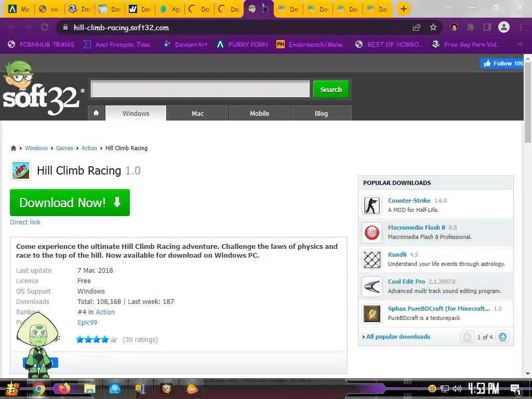
Task: Bookmark this page with the star icon
Action: (x=433, y=28)
